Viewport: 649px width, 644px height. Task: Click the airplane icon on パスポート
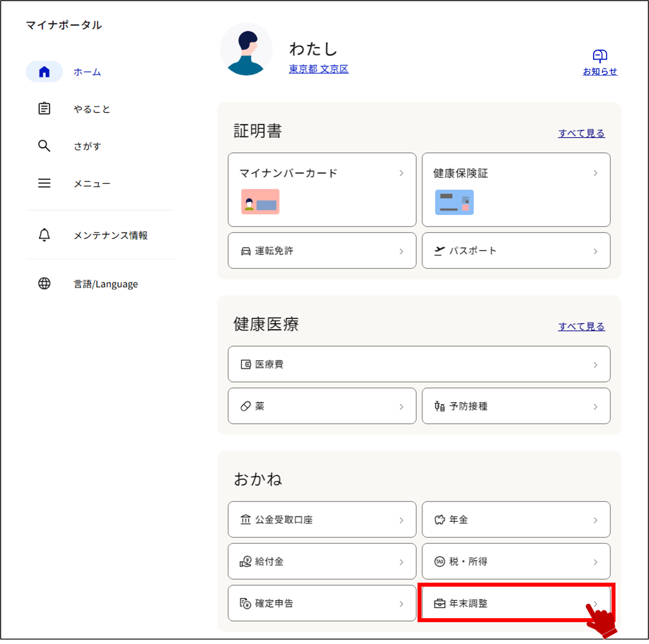(440, 251)
